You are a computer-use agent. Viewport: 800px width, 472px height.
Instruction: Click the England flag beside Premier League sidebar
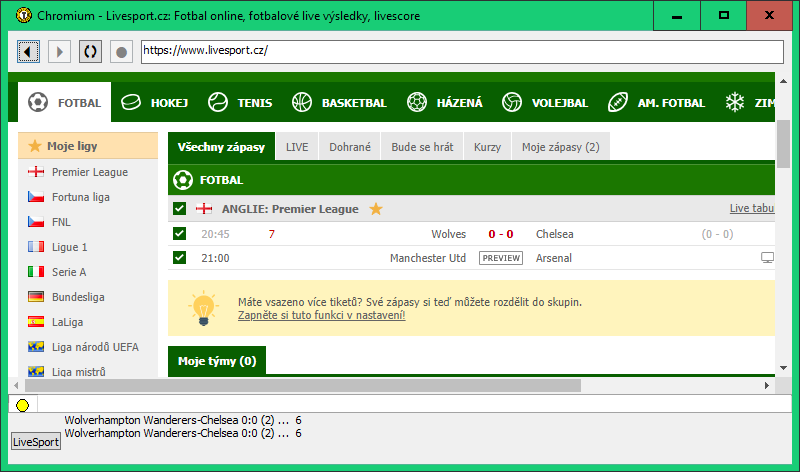(36, 171)
